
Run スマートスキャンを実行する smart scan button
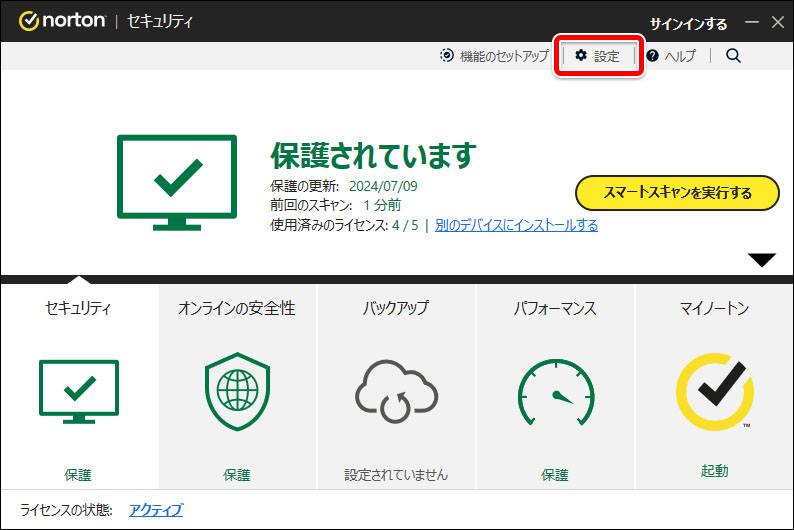click(x=677, y=192)
